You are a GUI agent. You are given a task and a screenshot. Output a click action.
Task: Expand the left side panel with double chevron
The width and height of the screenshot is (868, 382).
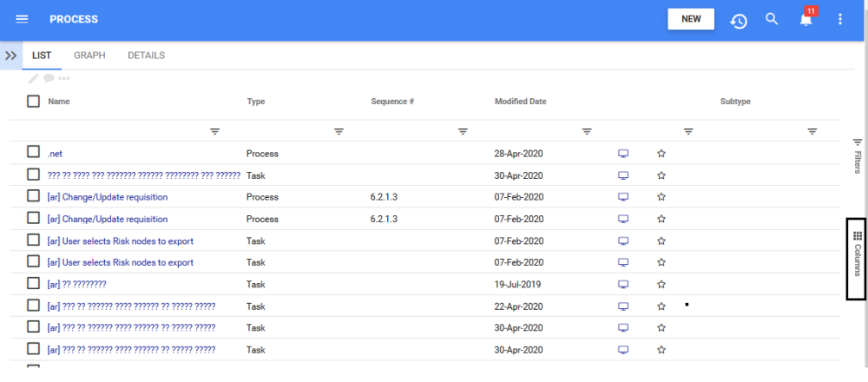click(11, 55)
